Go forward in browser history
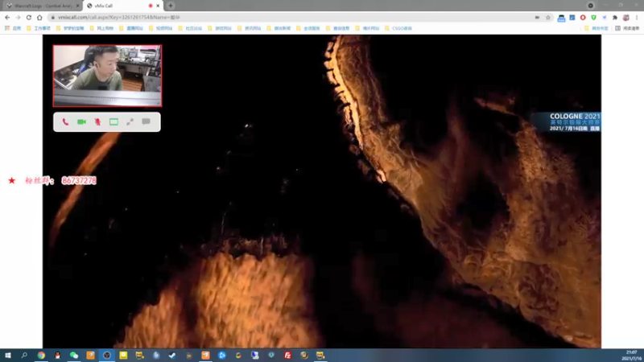The width and height of the screenshot is (644, 362). click(x=18, y=17)
